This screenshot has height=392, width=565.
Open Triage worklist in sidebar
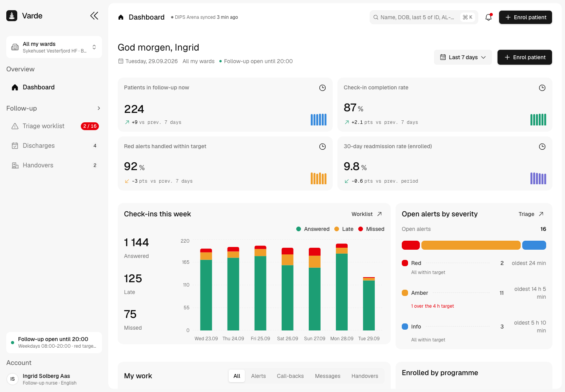pyautogui.click(x=54, y=126)
